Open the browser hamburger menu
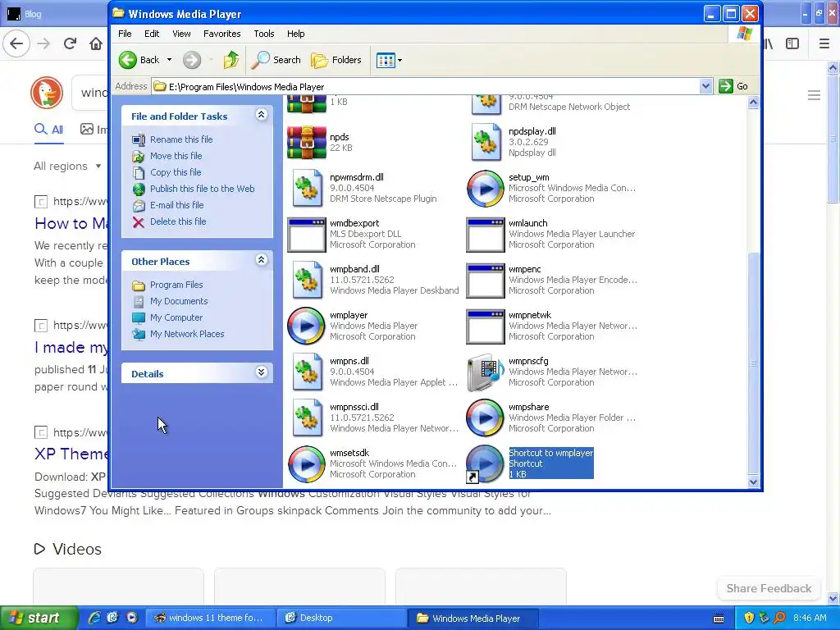This screenshot has height=630, width=840. [x=824, y=43]
